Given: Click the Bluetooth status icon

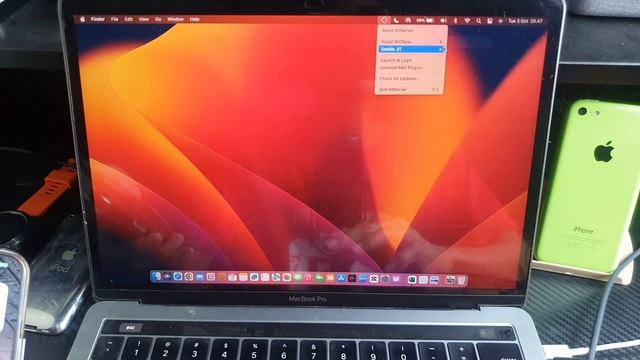Looking at the screenshot, I should tap(456, 20).
